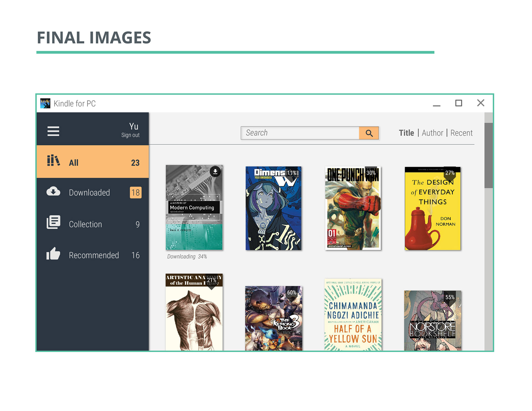Click the download icon on Modern Computing
The width and height of the screenshot is (532, 411).
215,172
